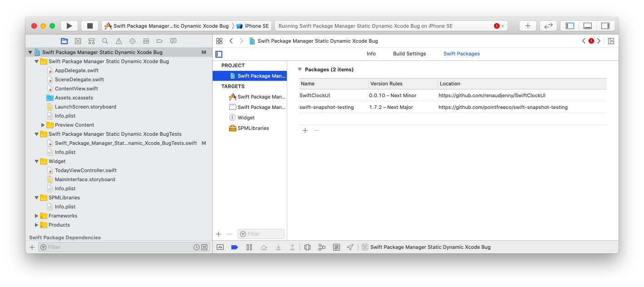Image resolution: width=644 pixels, height=287 pixels.
Task: Toggle the code review arrows button
Action: tap(549, 26)
